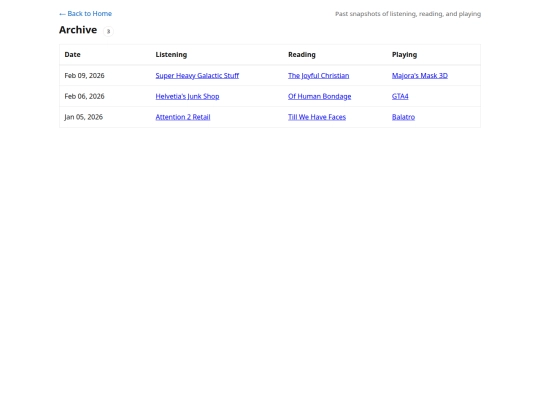The image size is (540, 405).
Task: Click the Archive page heading
Action: click(78, 30)
